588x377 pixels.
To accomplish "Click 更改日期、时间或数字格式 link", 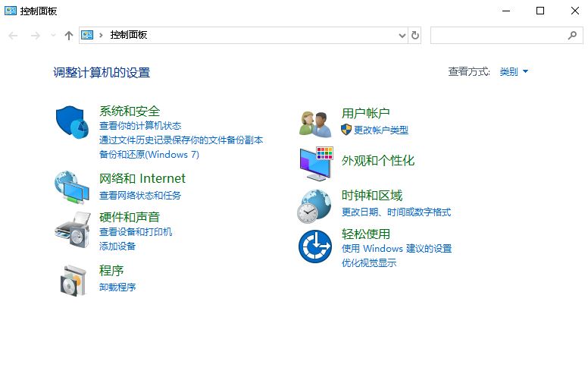I will point(396,212).
